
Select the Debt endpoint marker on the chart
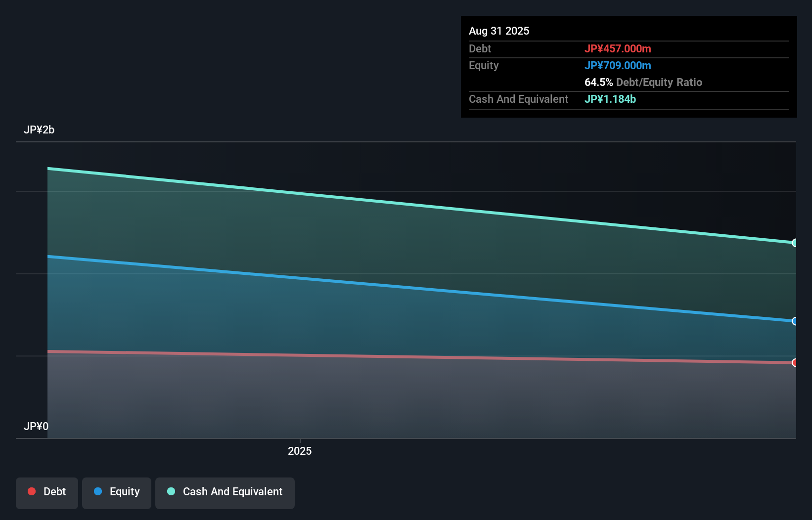tap(795, 363)
